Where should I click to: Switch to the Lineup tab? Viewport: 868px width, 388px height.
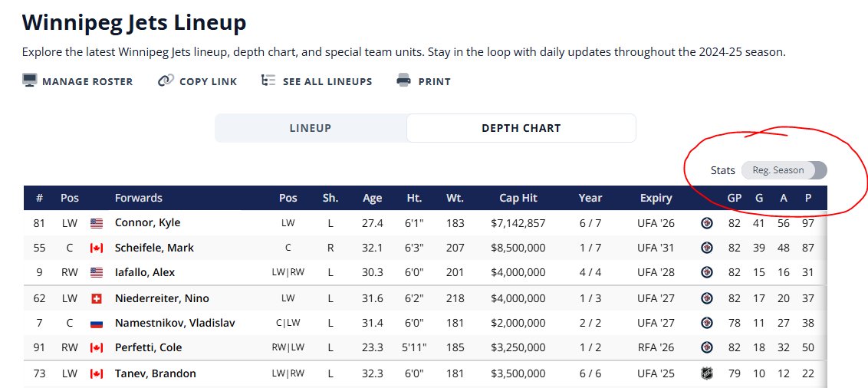coord(311,128)
